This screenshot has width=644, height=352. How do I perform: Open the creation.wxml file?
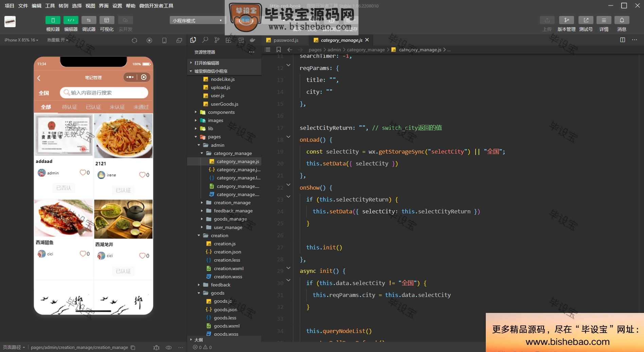[228, 268]
